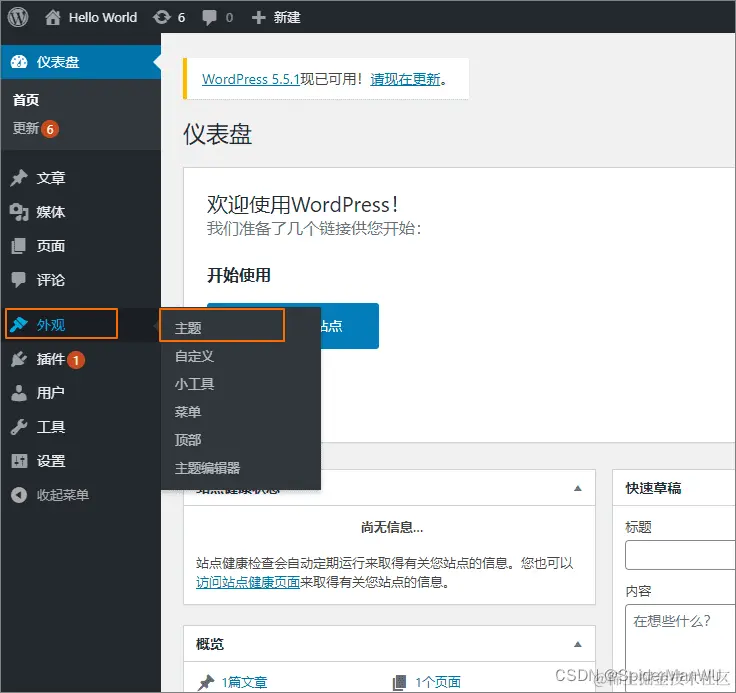
Task: Click the updates refresh icon in admin bar
Action: (x=162, y=17)
